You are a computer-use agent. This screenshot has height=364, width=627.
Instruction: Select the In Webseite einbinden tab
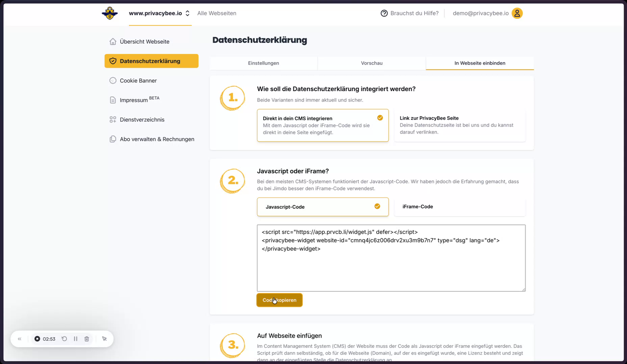tap(480, 63)
